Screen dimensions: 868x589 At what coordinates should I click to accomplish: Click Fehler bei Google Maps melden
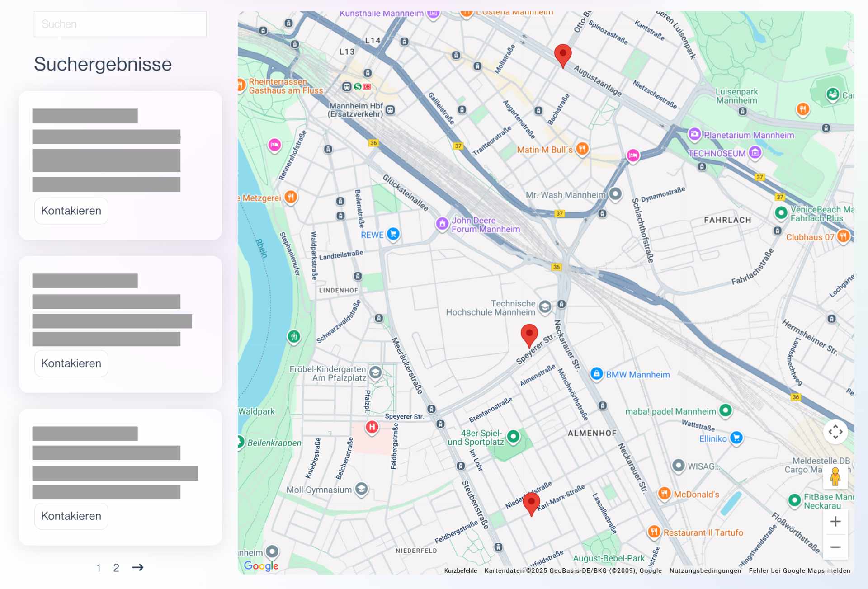click(799, 570)
